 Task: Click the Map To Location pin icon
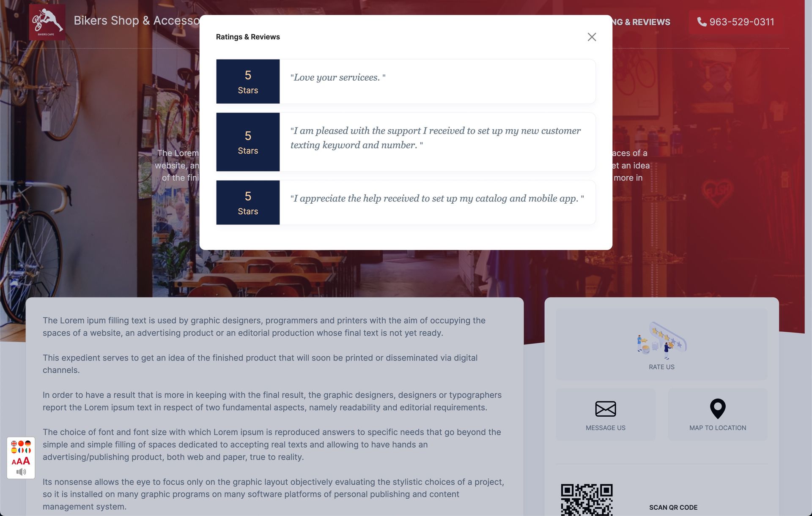[717, 408]
